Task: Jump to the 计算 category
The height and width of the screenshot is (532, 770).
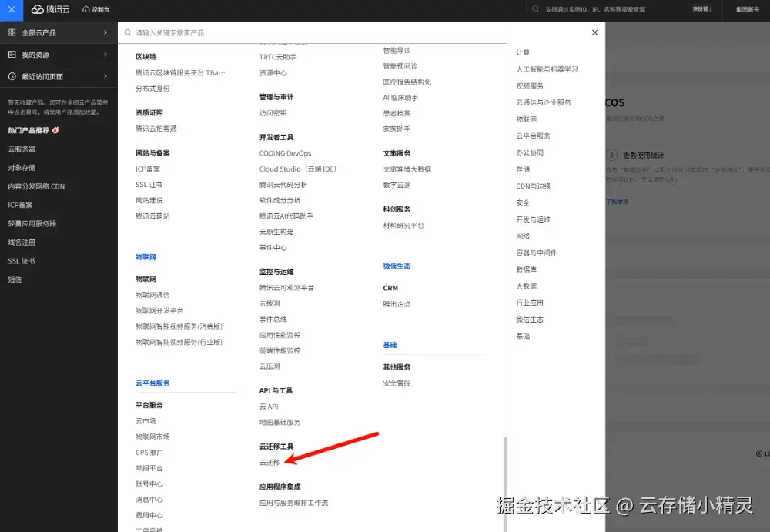Action: point(523,52)
